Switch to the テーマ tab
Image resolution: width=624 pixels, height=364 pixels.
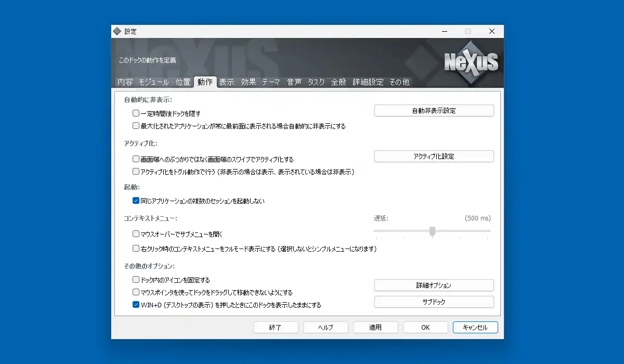pyautogui.click(x=271, y=82)
